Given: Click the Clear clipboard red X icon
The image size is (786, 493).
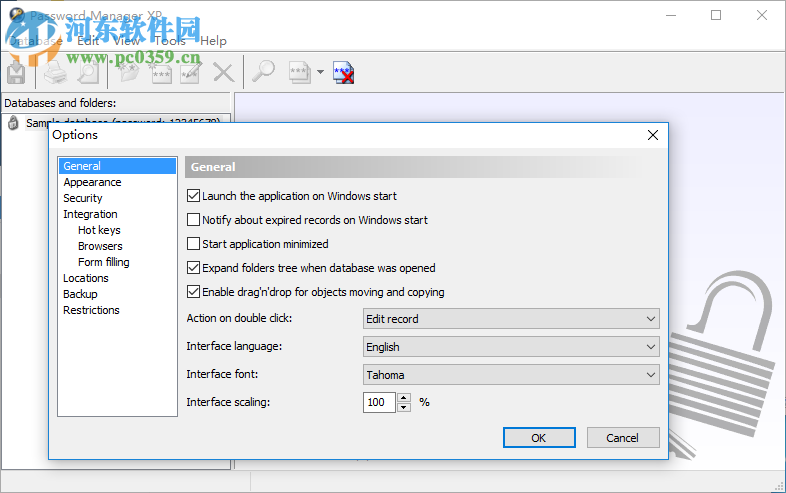Looking at the screenshot, I should click(344, 73).
